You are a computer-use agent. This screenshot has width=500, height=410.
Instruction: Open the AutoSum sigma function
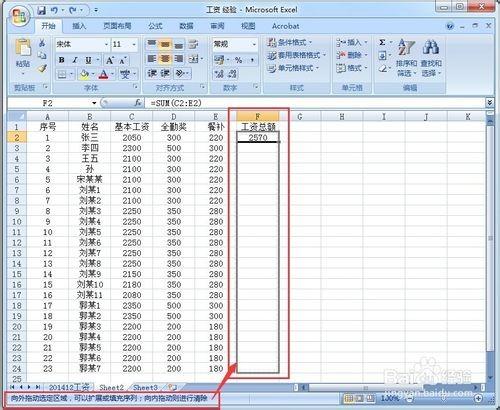pyautogui.click(x=382, y=42)
